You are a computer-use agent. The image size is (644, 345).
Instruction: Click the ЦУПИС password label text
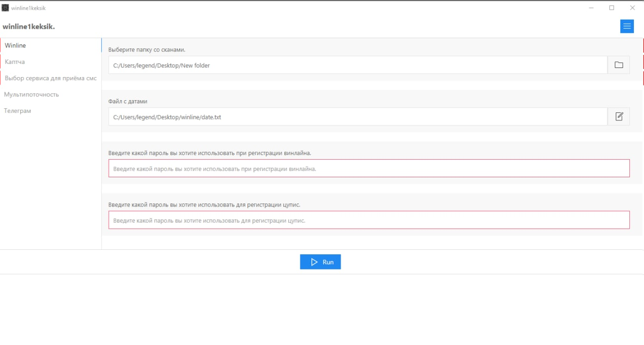pos(204,204)
